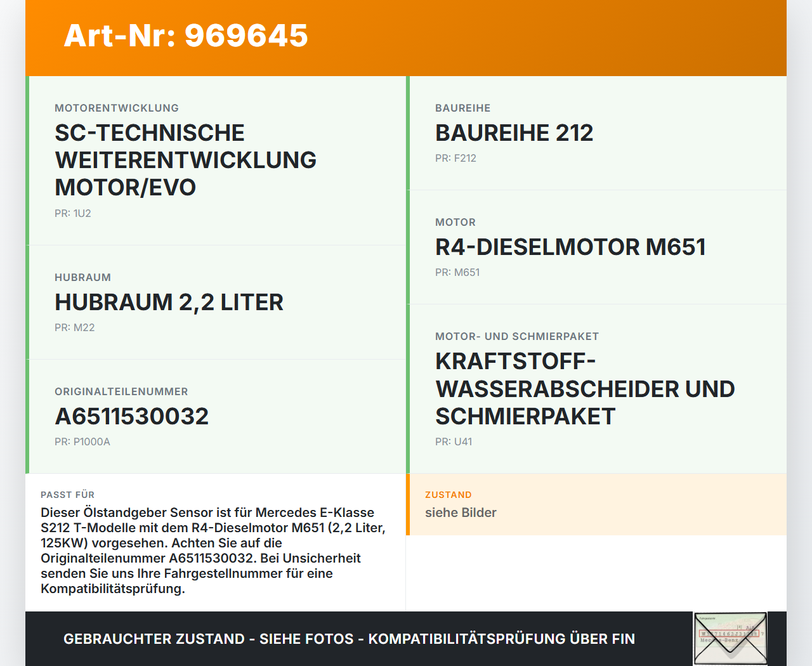Select the MOTORENTWICKLUNG section label
Screen dimensions: 812x666
click(117, 108)
